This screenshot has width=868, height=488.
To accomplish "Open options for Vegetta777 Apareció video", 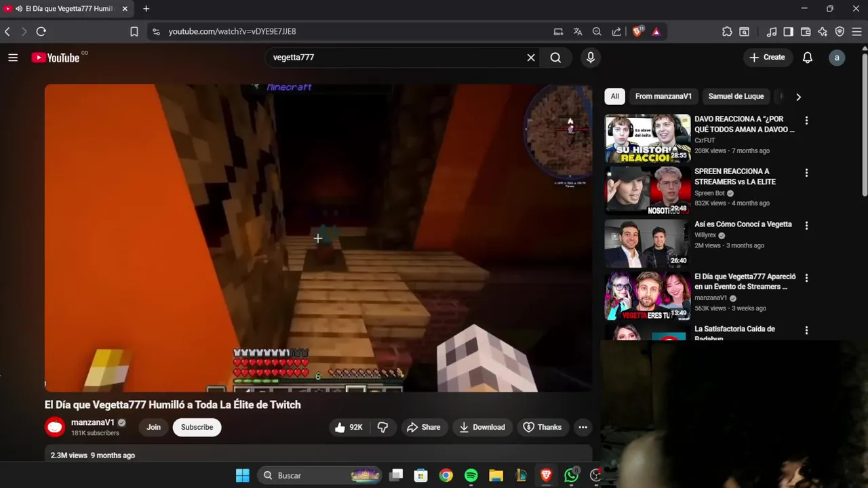I will [806, 278].
